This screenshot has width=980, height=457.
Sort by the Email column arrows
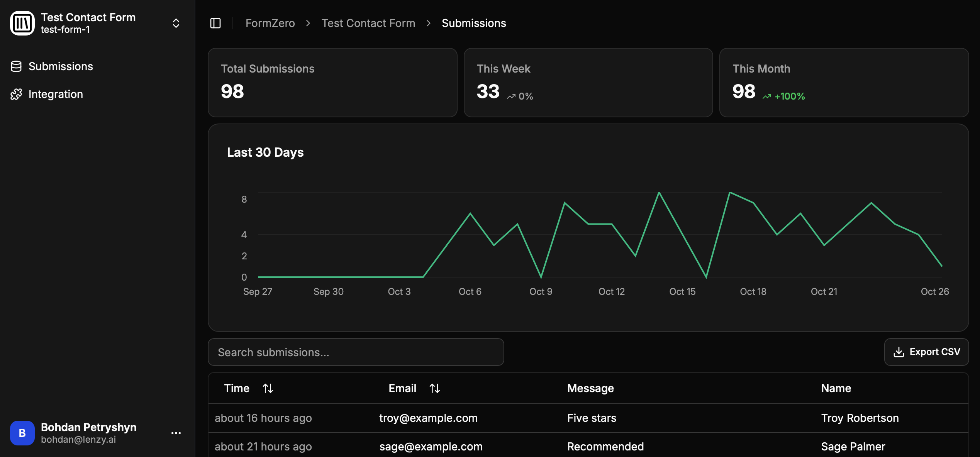pos(435,388)
